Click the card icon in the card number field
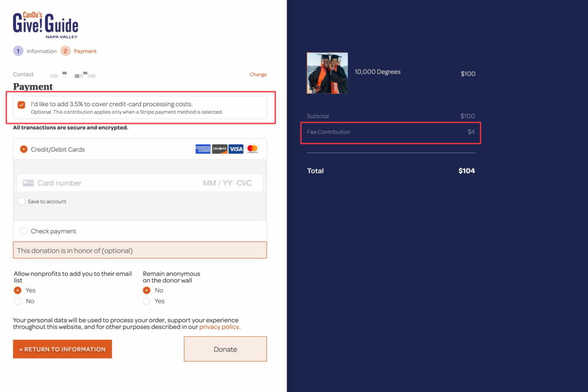 pyautogui.click(x=28, y=183)
